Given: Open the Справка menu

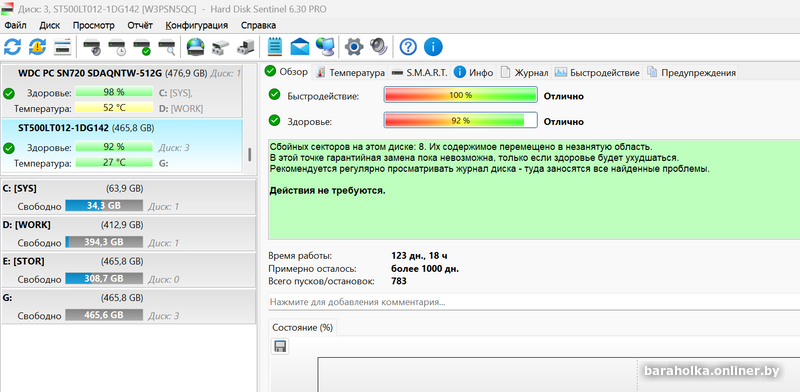Looking at the screenshot, I should [258, 25].
